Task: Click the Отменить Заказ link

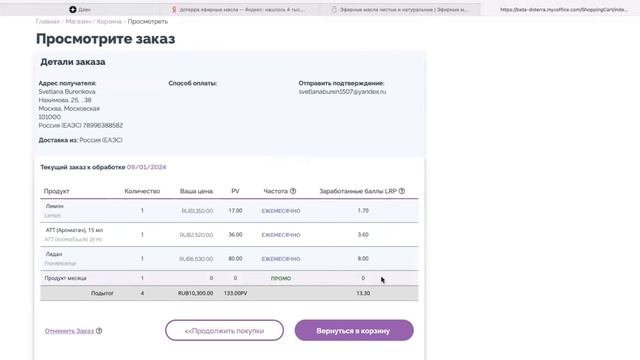Action: pos(69,331)
